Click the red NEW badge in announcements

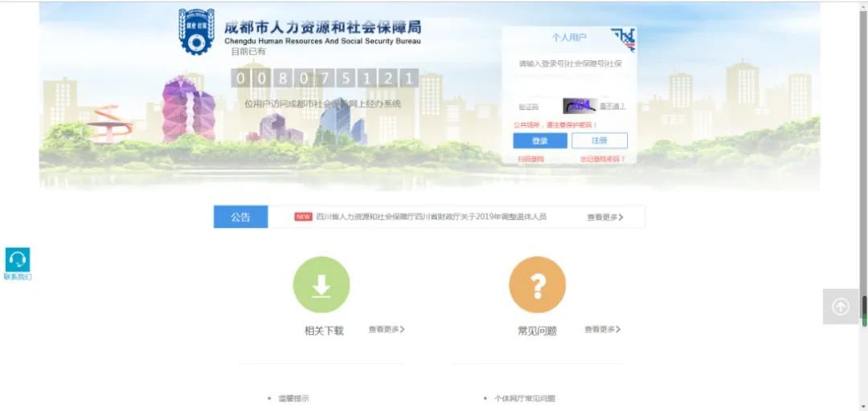(303, 217)
